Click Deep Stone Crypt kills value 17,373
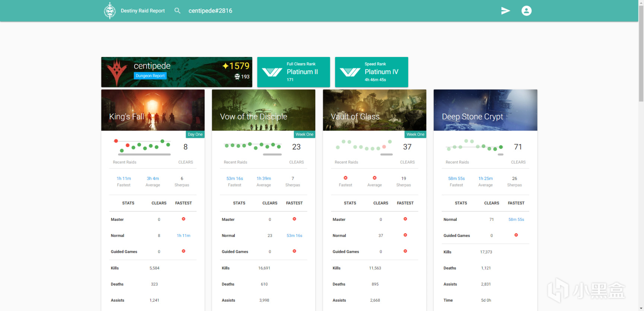Image resolution: width=644 pixels, height=311 pixels. click(486, 252)
